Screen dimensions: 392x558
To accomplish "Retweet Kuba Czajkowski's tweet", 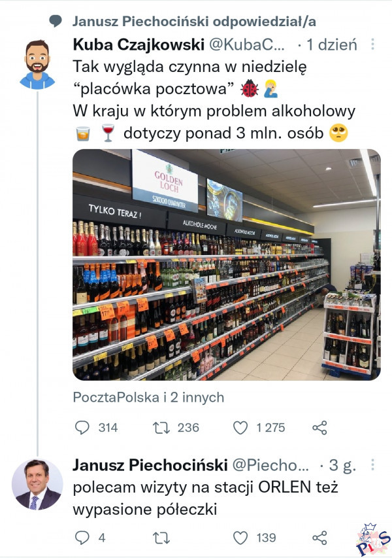I will point(161,427).
